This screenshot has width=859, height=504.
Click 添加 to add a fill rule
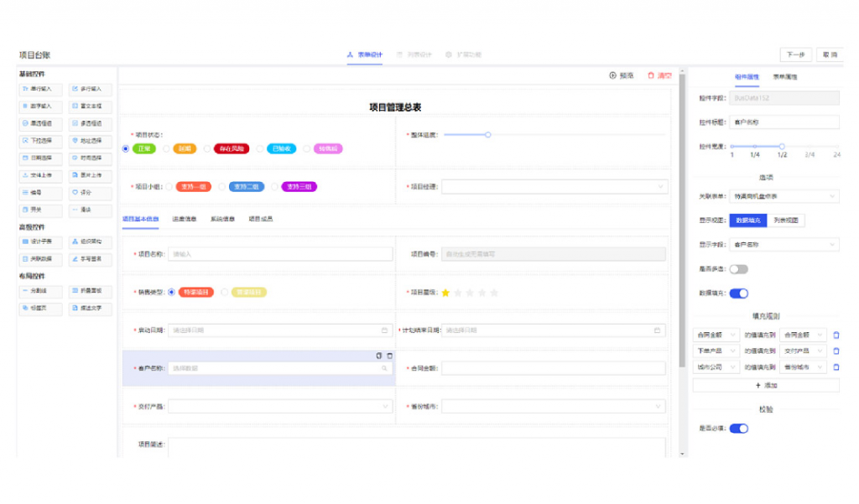(765, 386)
